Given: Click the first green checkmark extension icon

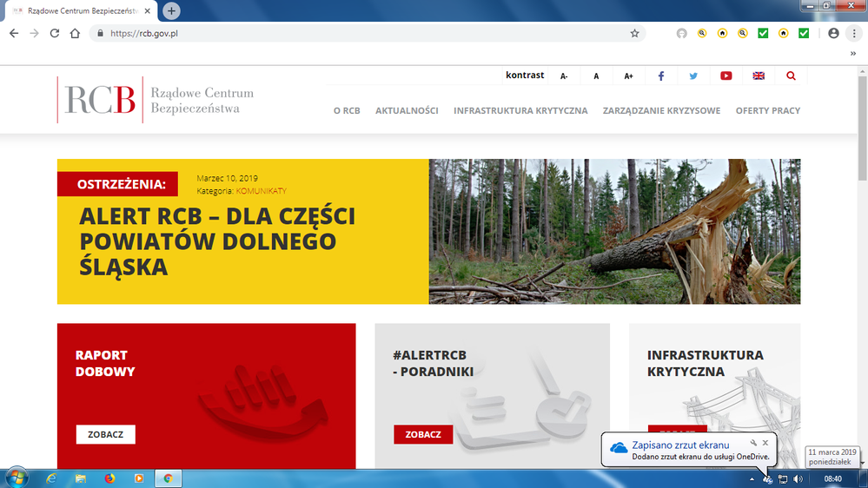Looking at the screenshot, I should (x=763, y=33).
